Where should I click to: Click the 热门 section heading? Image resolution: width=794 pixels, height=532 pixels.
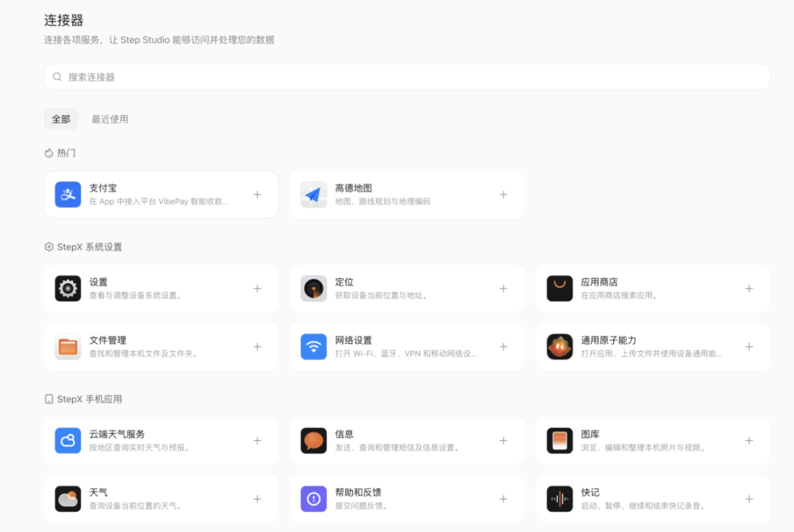(x=60, y=153)
